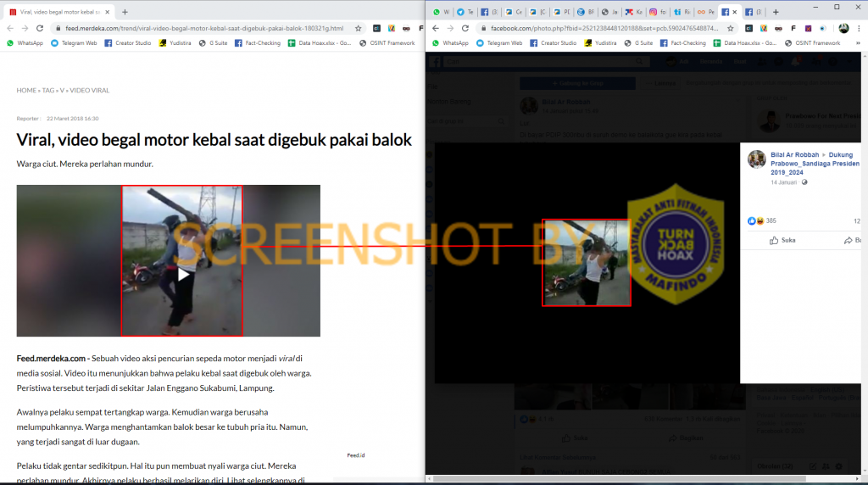Switch to last Facebook tab in right window
The image size is (868, 485).
[753, 12]
